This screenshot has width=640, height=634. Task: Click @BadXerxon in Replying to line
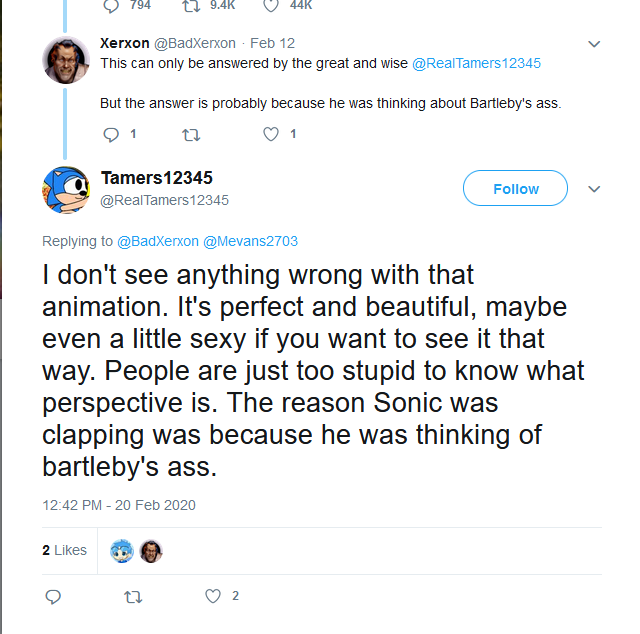pyautogui.click(x=159, y=241)
